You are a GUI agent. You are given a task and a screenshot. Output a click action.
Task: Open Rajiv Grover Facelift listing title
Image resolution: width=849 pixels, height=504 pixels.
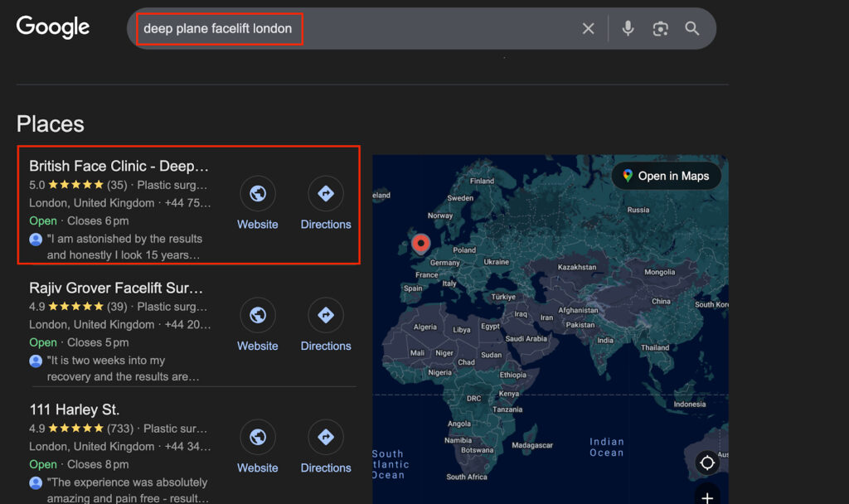coord(116,288)
